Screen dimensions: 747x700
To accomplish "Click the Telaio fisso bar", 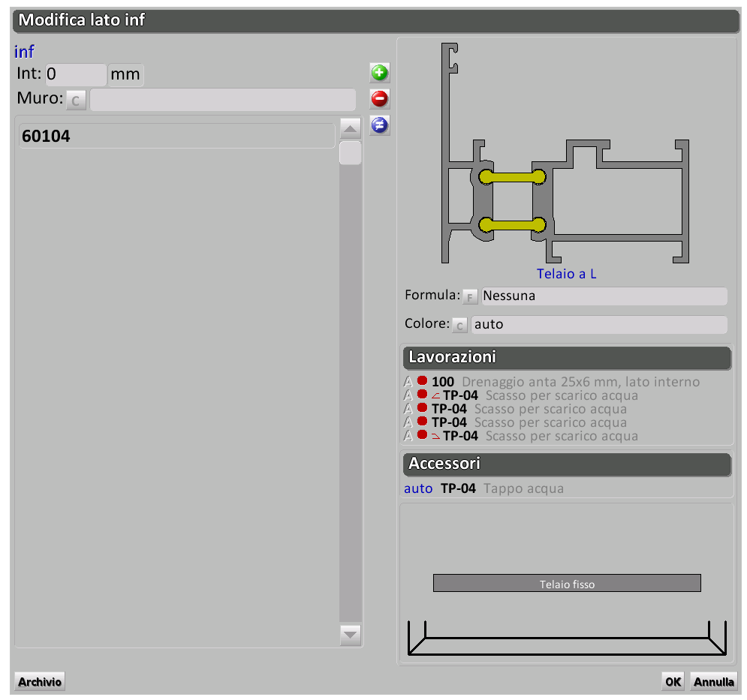I will tap(567, 584).
